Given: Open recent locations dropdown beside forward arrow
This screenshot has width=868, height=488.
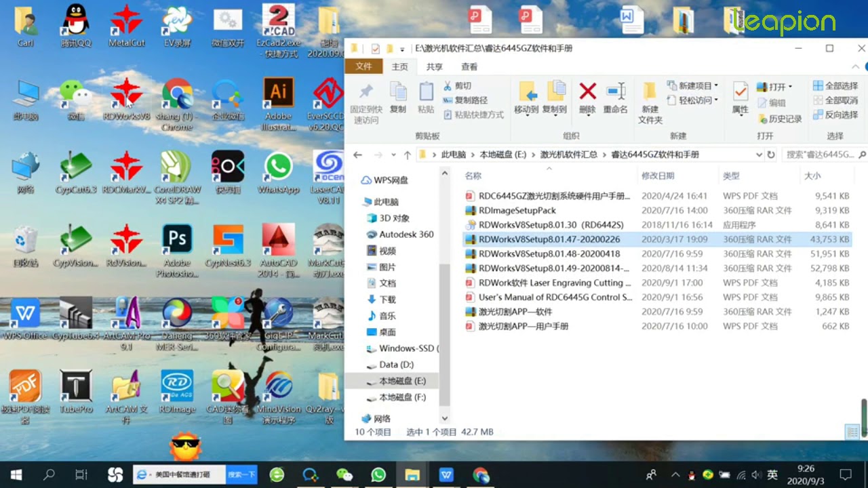Looking at the screenshot, I should click(x=393, y=155).
